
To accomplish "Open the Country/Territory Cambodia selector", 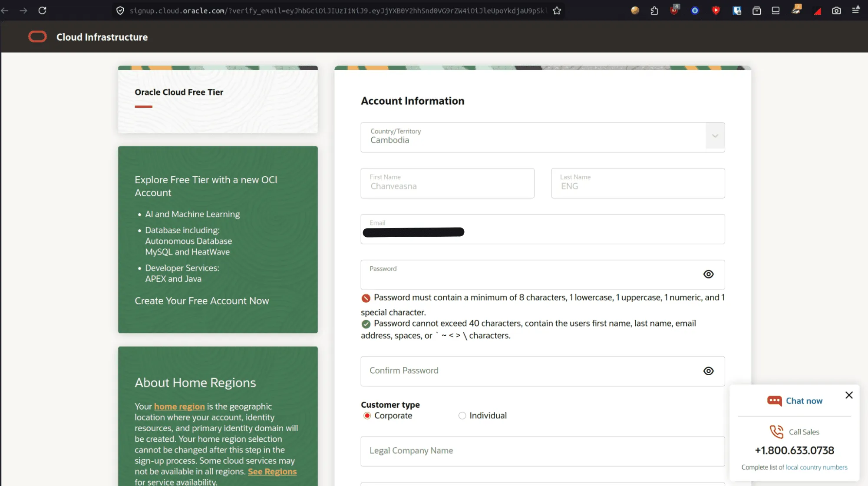I will pyautogui.click(x=542, y=137).
